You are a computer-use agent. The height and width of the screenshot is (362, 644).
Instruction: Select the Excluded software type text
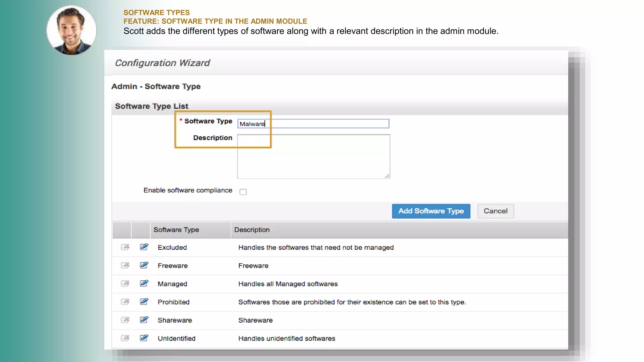click(x=172, y=248)
